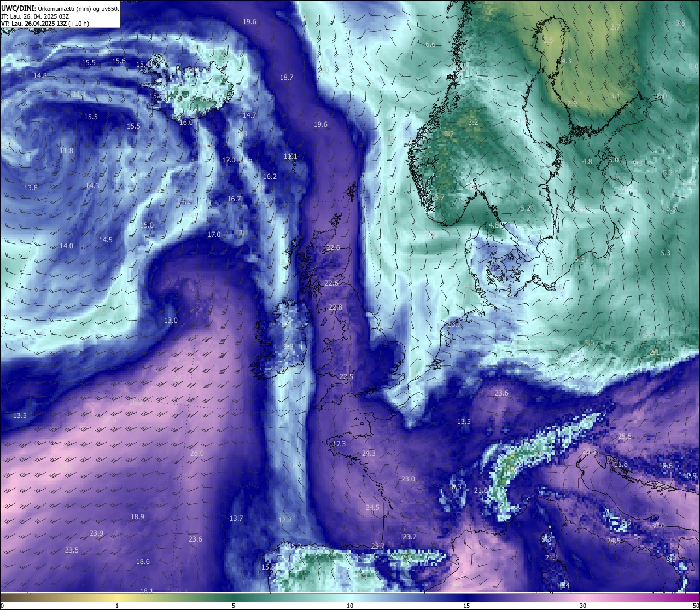Click the 12.2 value label
Screen dimensions: 700x610
click(285, 520)
